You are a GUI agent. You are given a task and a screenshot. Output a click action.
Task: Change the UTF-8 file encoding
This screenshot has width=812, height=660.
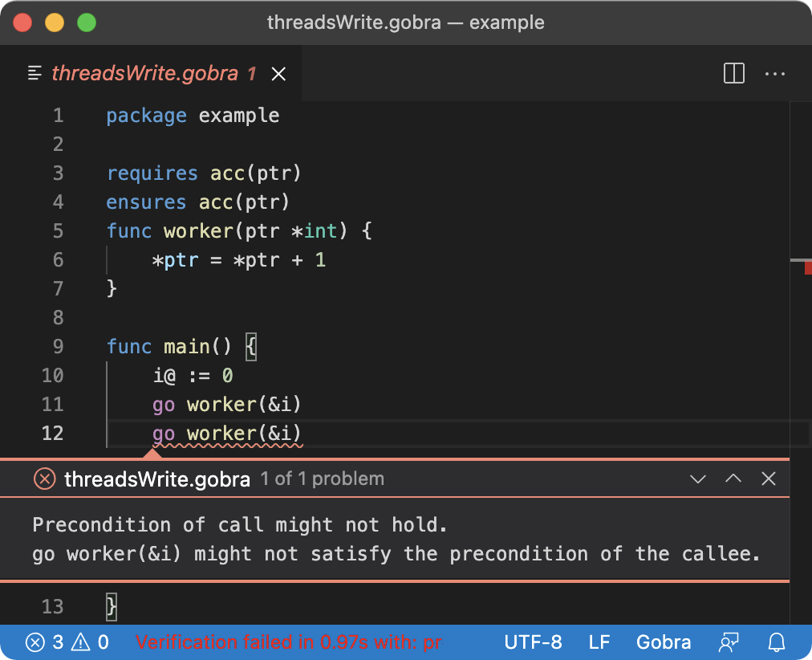(x=533, y=642)
